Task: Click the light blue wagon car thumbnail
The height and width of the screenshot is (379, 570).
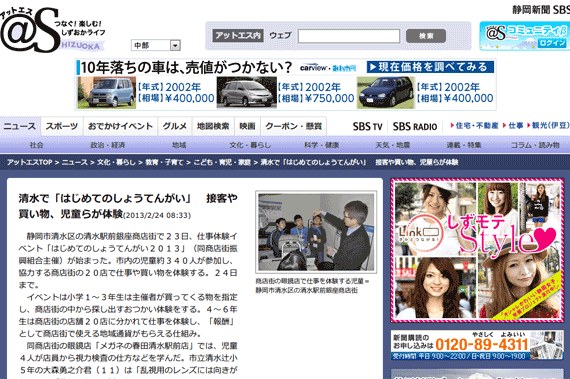Action: 107,92
